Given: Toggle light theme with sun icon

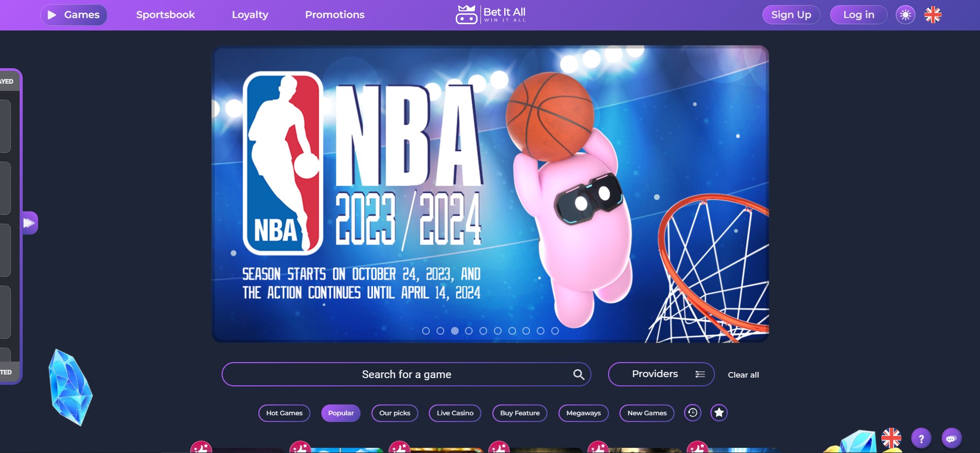Looking at the screenshot, I should pyautogui.click(x=905, y=15).
